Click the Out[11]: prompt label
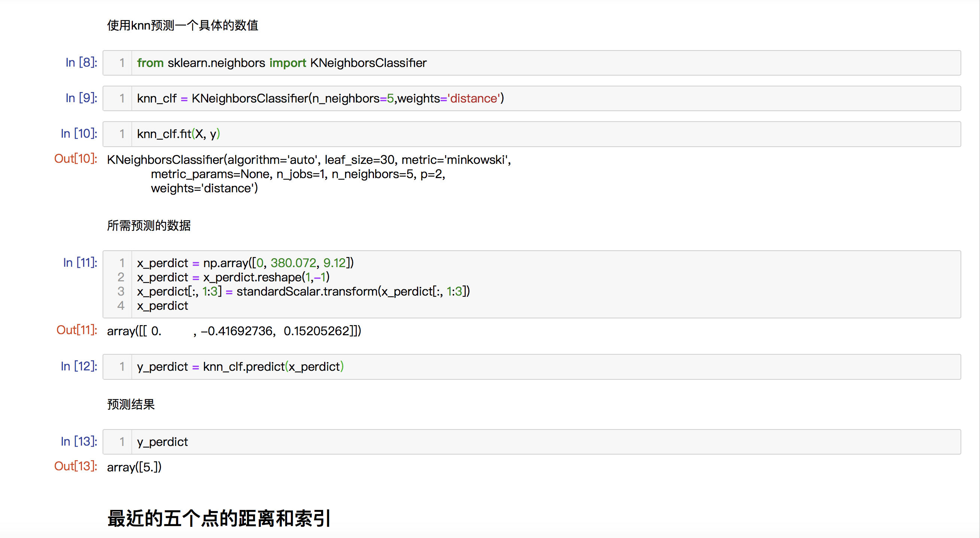The height and width of the screenshot is (538, 980). [x=77, y=330]
